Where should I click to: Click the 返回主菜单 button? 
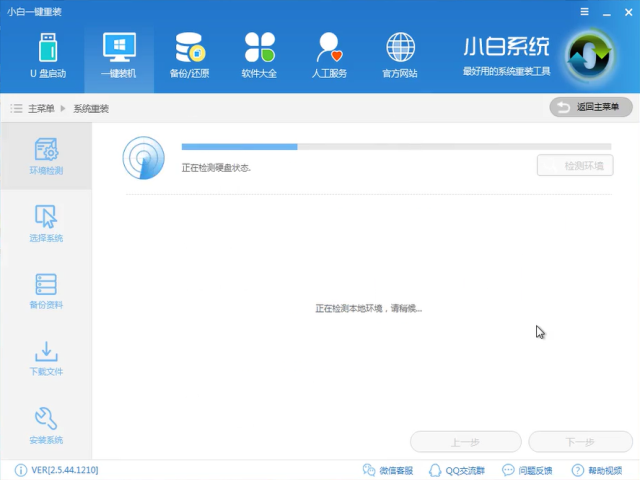coord(591,107)
